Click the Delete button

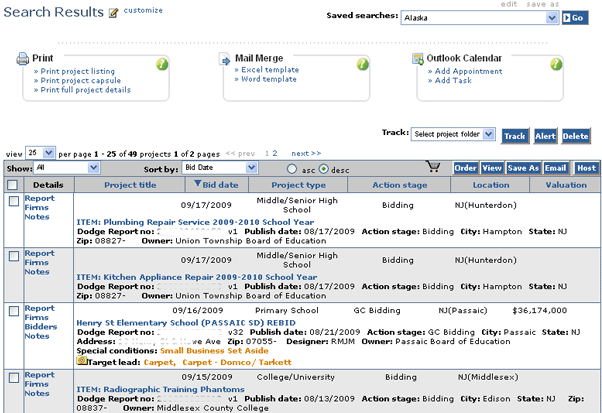tap(576, 136)
